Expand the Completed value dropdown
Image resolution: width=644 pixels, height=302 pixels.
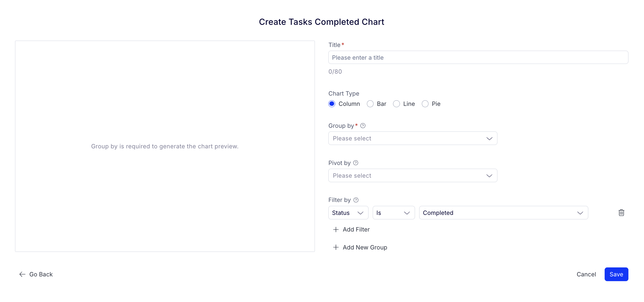pyautogui.click(x=503, y=213)
